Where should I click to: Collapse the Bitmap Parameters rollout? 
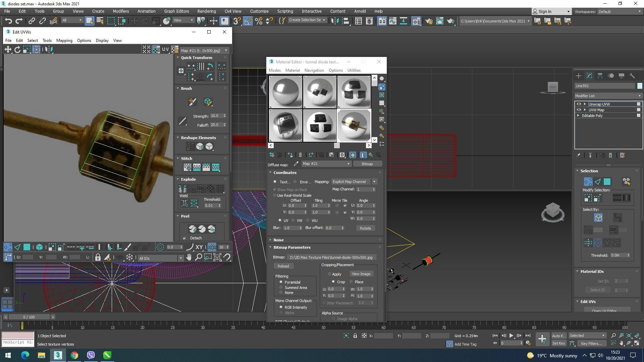(x=292, y=247)
